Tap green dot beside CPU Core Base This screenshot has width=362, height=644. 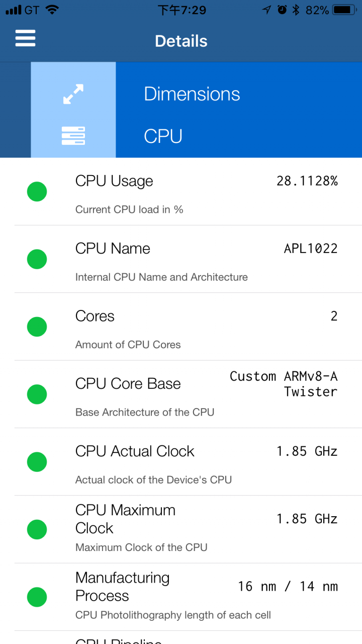pos(37,394)
